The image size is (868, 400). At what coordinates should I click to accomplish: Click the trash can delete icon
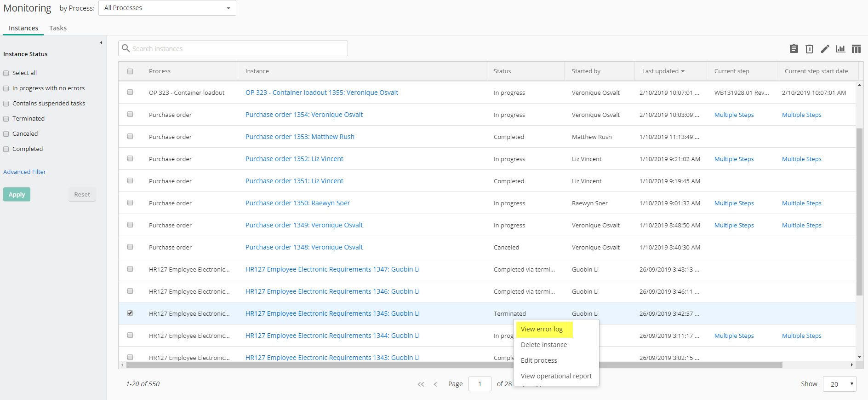click(x=809, y=49)
